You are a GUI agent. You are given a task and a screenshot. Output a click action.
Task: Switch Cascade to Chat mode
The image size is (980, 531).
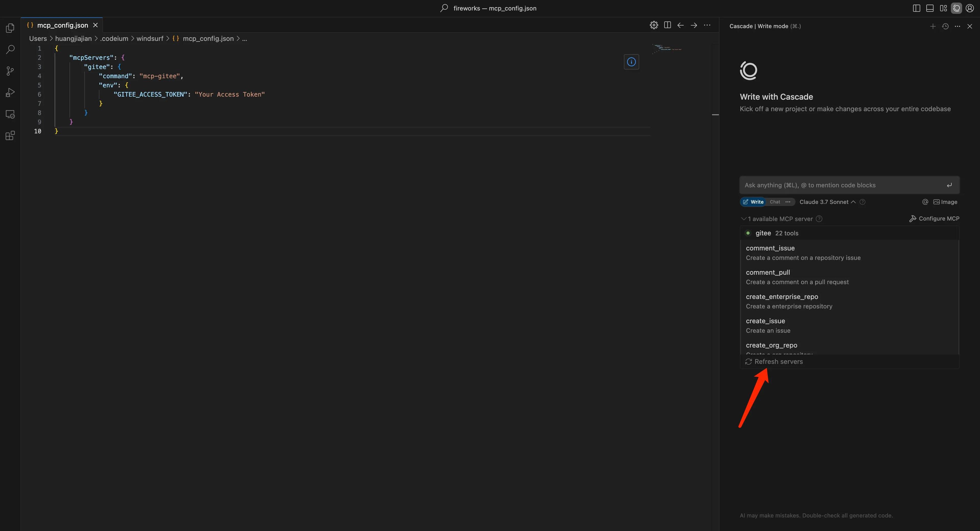point(775,202)
